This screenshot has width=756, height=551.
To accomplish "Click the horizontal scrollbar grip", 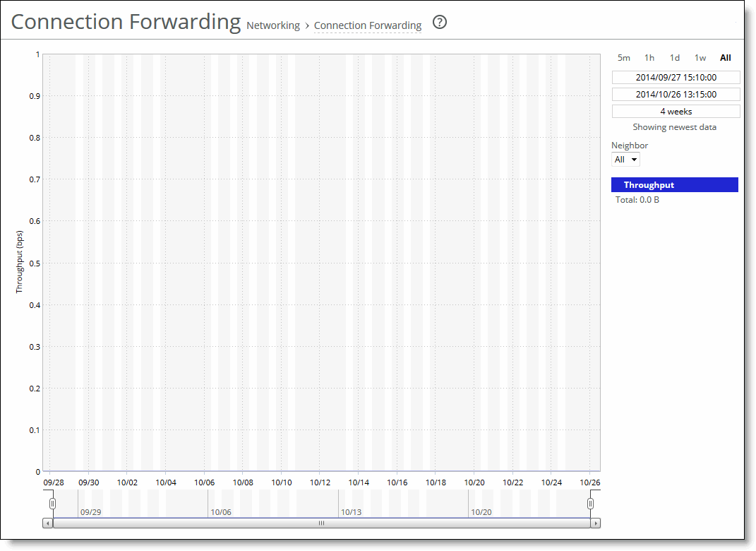I will click(321, 523).
